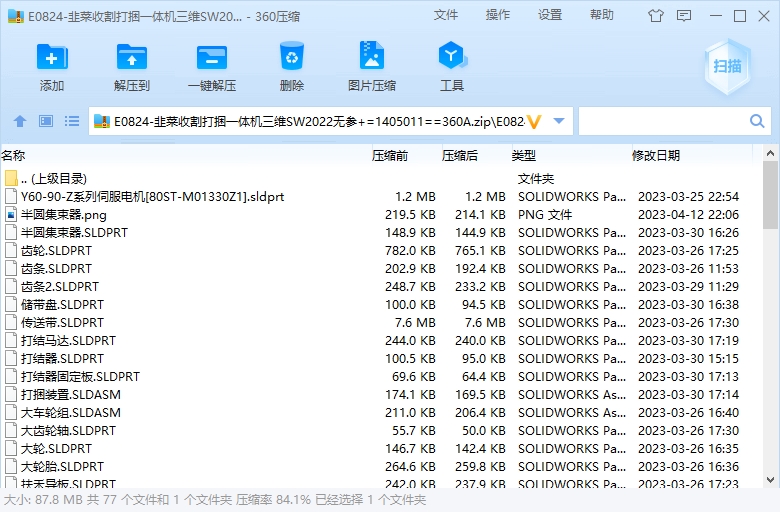Select the file 大车轮组.SLDASM
Image resolution: width=780 pixels, height=512 pixels.
click(381, 412)
